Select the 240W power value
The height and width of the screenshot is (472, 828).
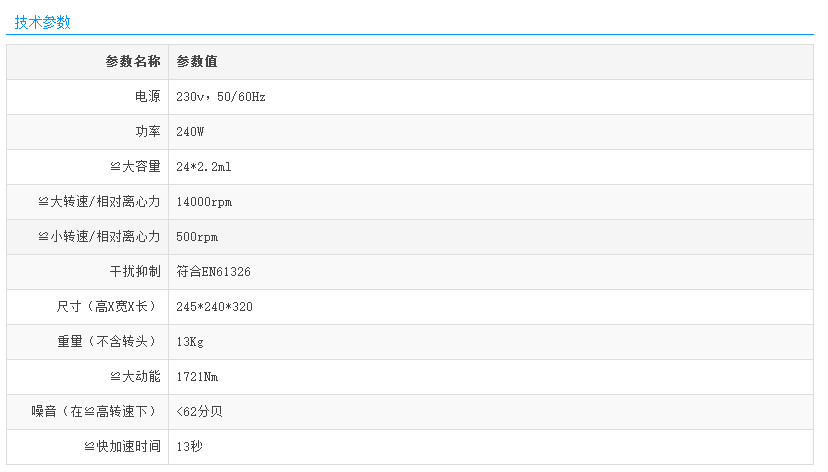coord(190,132)
